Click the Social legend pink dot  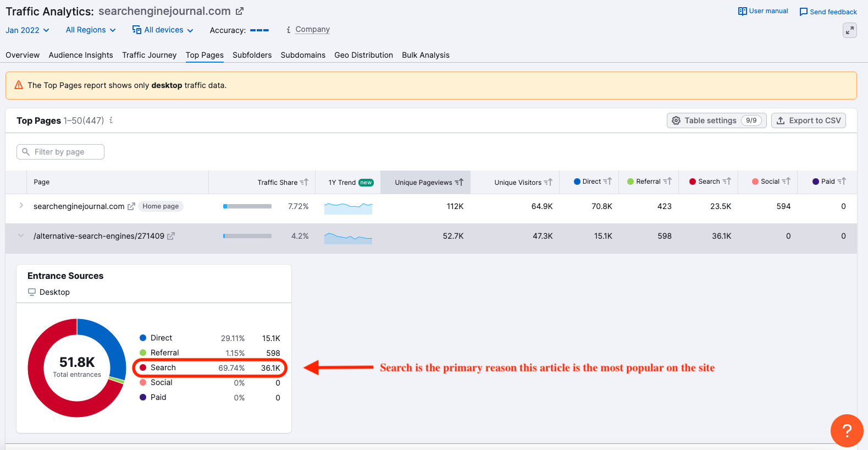pyautogui.click(x=143, y=382)
